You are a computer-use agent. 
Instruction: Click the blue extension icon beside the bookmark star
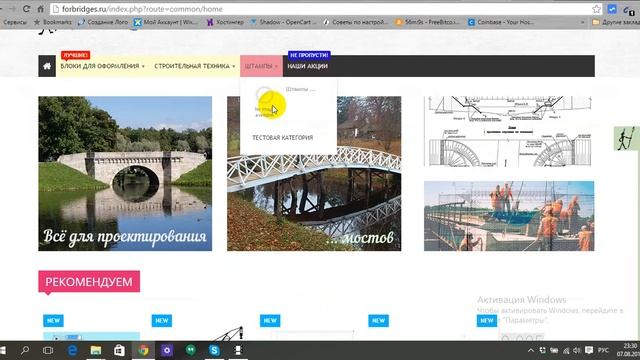[x=612, y=9]
